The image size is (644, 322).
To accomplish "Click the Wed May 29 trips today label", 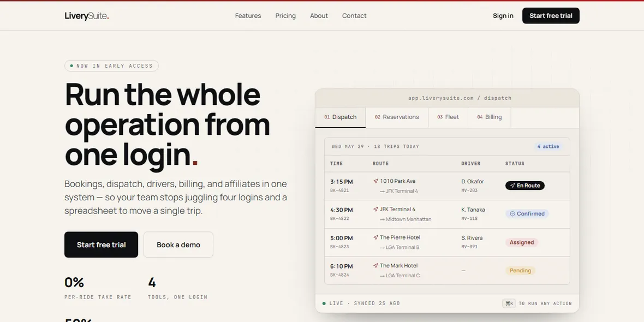I will (x=375, y=147).
